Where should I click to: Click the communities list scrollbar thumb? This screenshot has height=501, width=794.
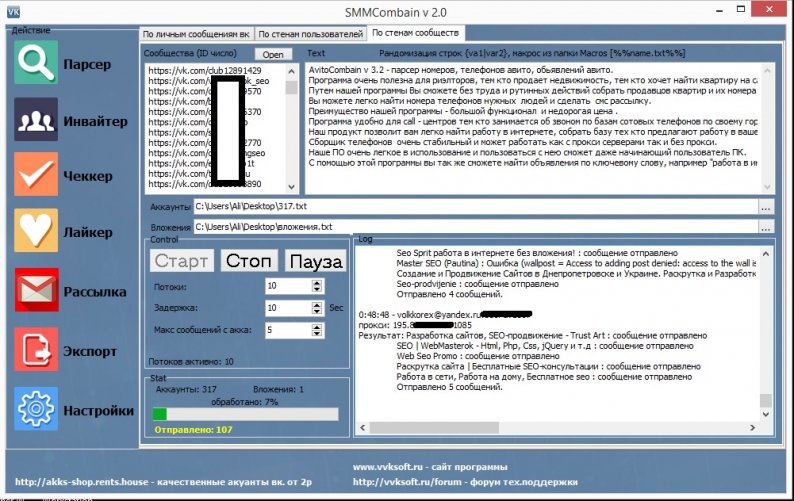(x=291, y=87)
